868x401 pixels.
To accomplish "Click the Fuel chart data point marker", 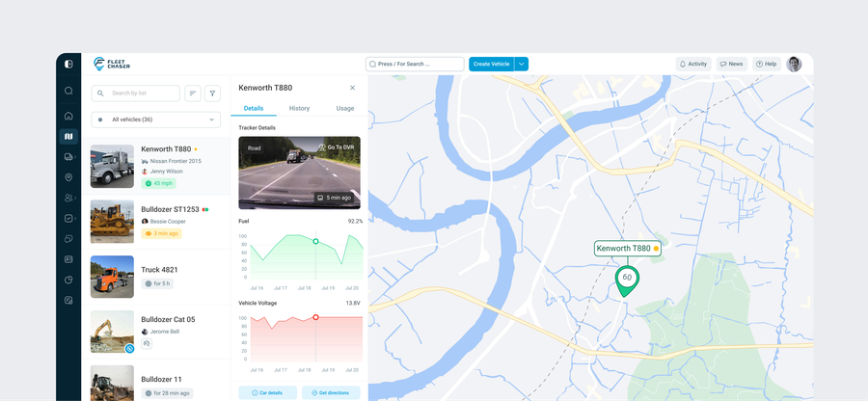I will [x=315, y=241].
